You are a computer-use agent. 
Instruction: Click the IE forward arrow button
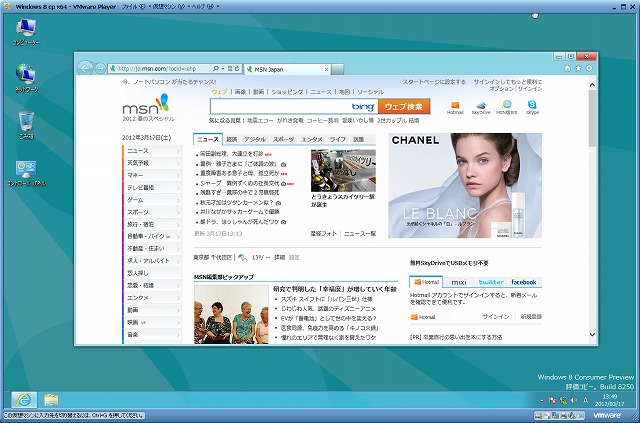(x=100, y=69)
